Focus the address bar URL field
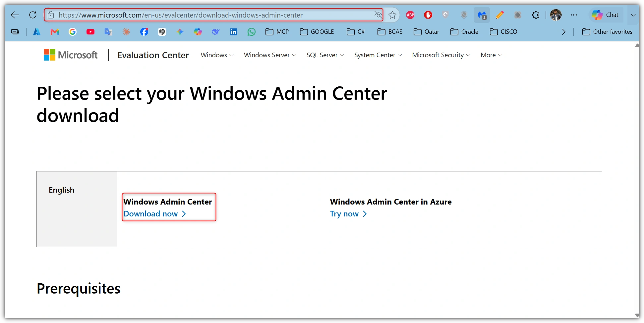 tap(214, 15)
